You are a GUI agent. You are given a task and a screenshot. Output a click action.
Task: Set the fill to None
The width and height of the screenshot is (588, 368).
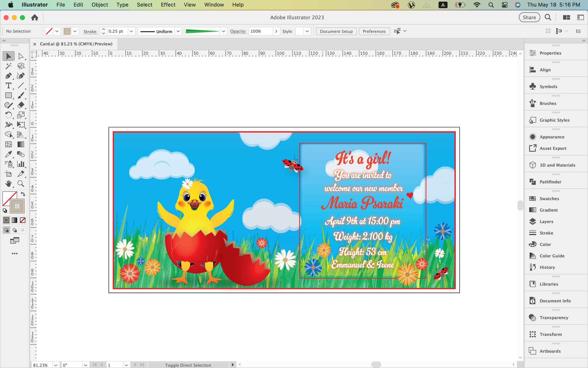(x=23, y=220)
